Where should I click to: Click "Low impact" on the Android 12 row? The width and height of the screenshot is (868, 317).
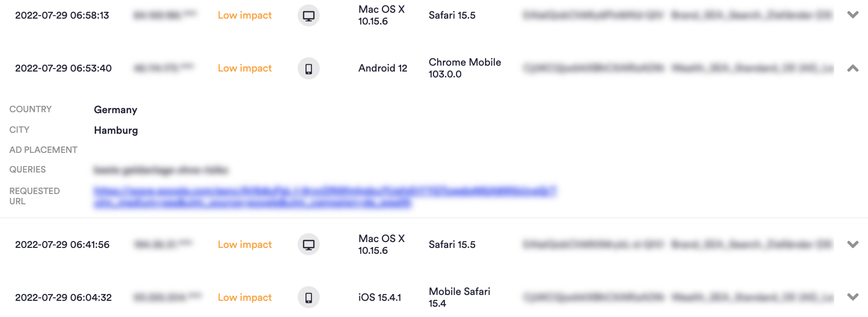pos(244,68)
